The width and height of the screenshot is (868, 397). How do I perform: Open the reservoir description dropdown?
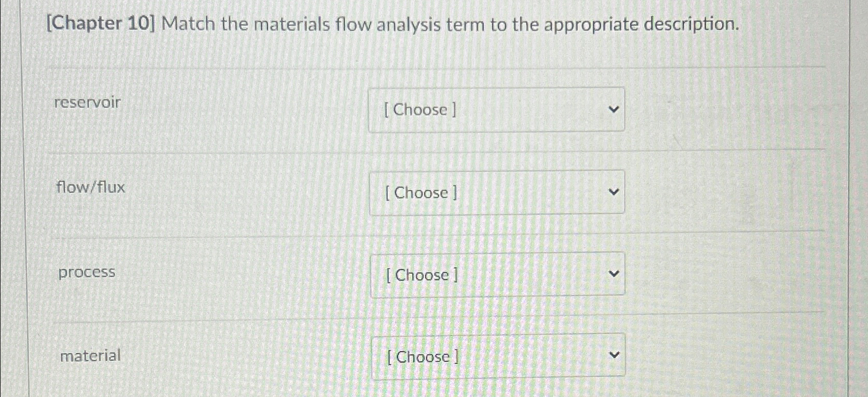497,110
